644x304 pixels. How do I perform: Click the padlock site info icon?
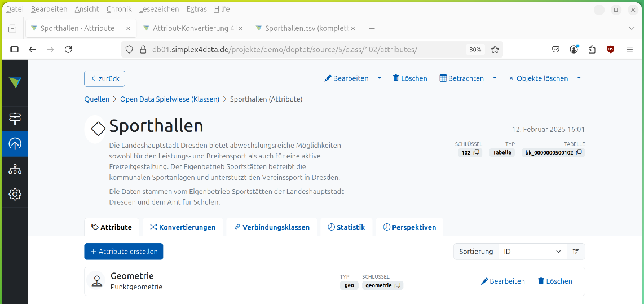point(143,49)
